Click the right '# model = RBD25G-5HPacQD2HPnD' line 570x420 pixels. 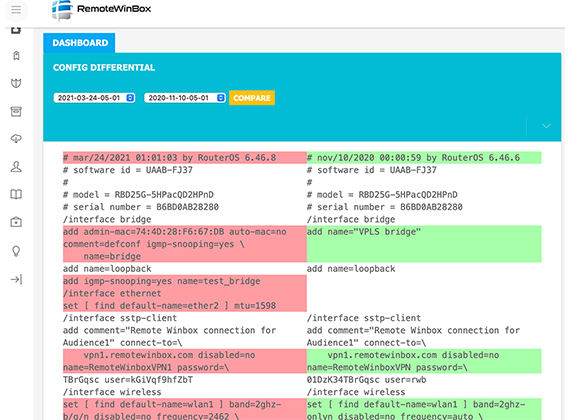tap(382, 195)
